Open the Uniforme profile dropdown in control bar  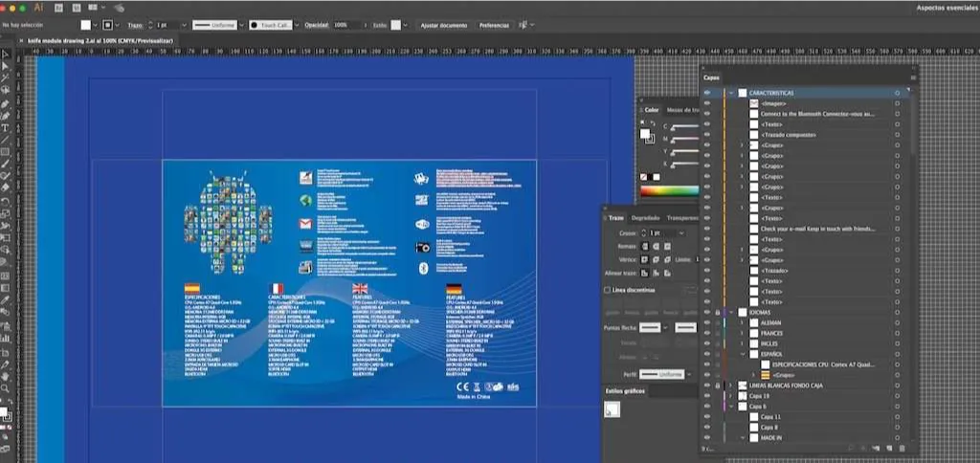[243, 25]
